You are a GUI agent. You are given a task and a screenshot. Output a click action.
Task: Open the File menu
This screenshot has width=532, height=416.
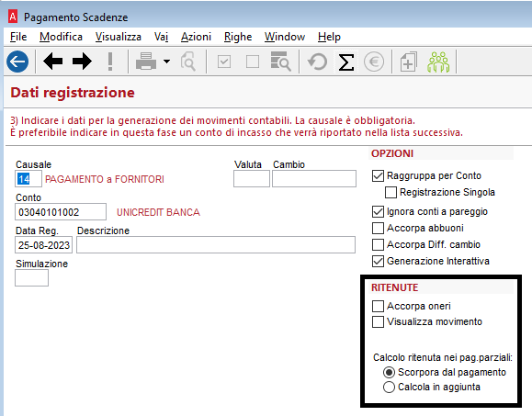click(18, 37)
